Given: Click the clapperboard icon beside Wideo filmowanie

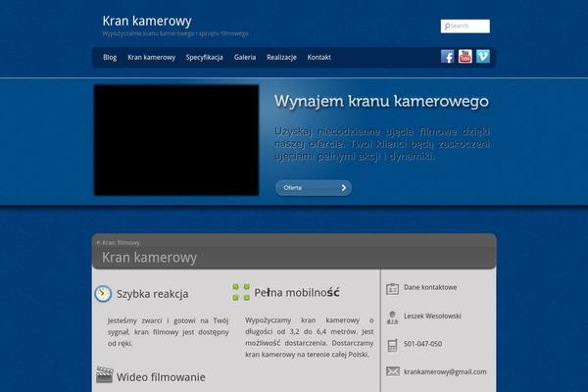Looking at the screenshot, I should 104,375.
